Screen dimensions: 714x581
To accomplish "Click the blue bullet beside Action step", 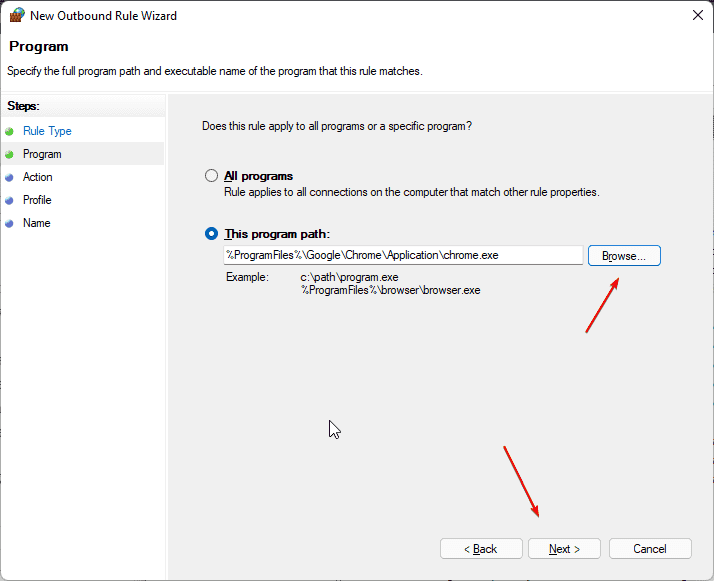I will (x=9, y=178).
